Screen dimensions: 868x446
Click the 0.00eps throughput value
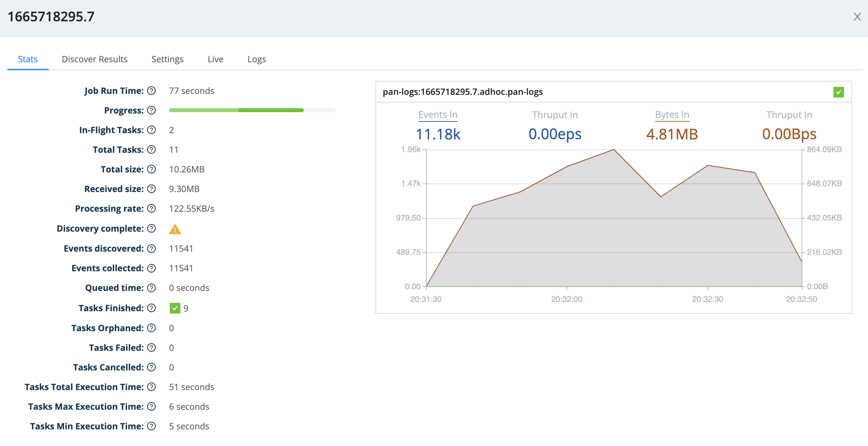pyautogui.click(x=554, y=134)
